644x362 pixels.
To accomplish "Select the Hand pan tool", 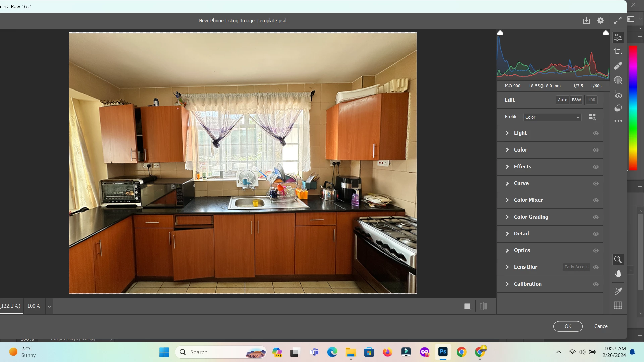I will pos(618,274).
